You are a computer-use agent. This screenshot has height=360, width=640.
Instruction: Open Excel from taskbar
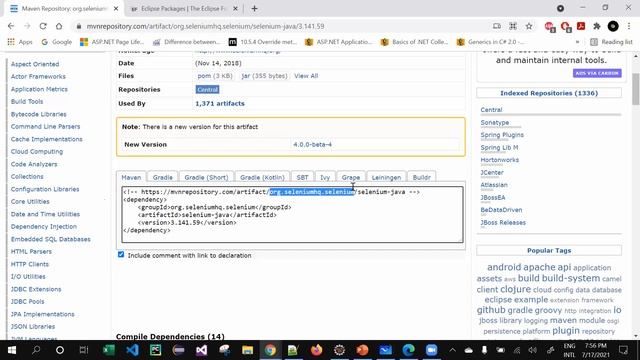pyautogui.click(x=109, y=350)
